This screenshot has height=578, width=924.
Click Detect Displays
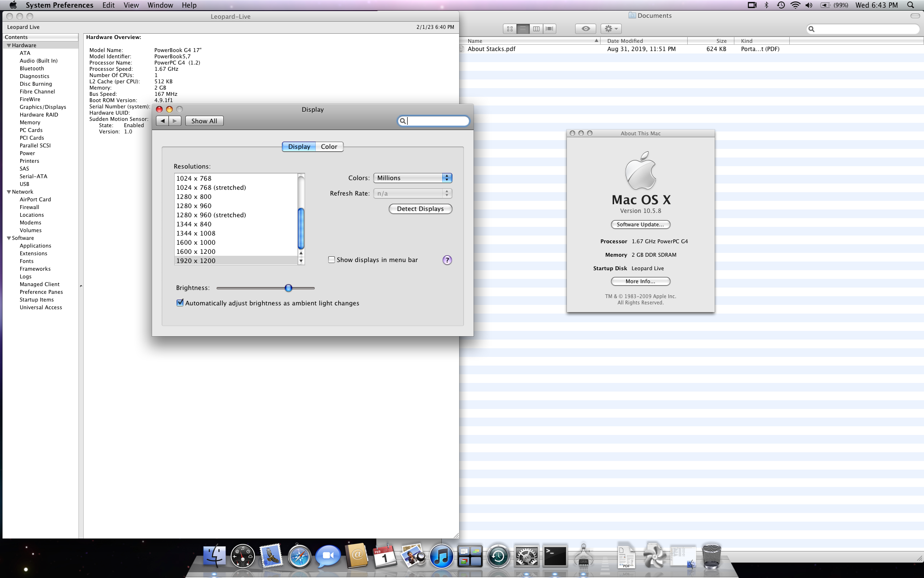click(x=420, y=209)
